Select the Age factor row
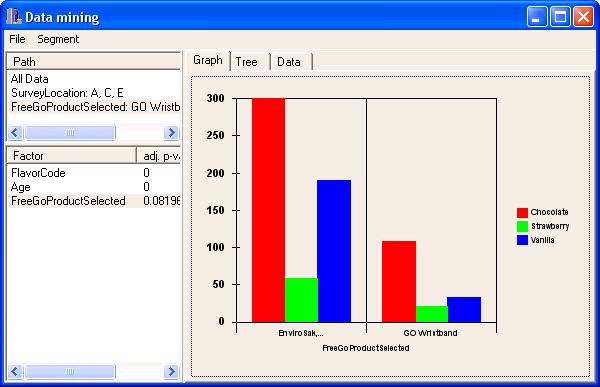 (x=94, y=187)
